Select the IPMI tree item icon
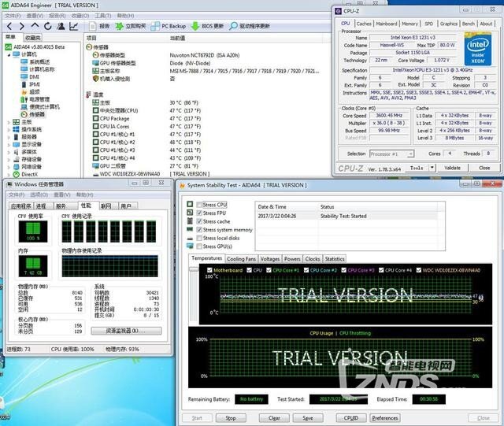The image size is (504, 426). click(x=24, y=84)
